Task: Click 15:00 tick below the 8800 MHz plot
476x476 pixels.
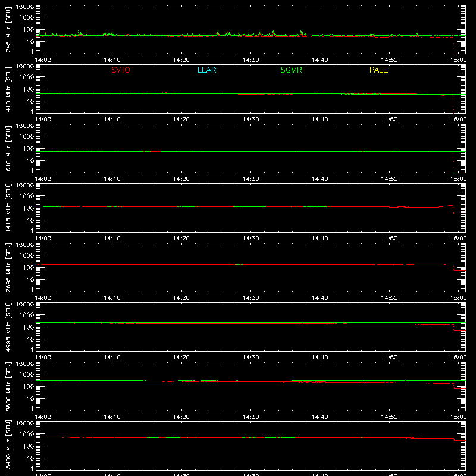Action: 458,417
